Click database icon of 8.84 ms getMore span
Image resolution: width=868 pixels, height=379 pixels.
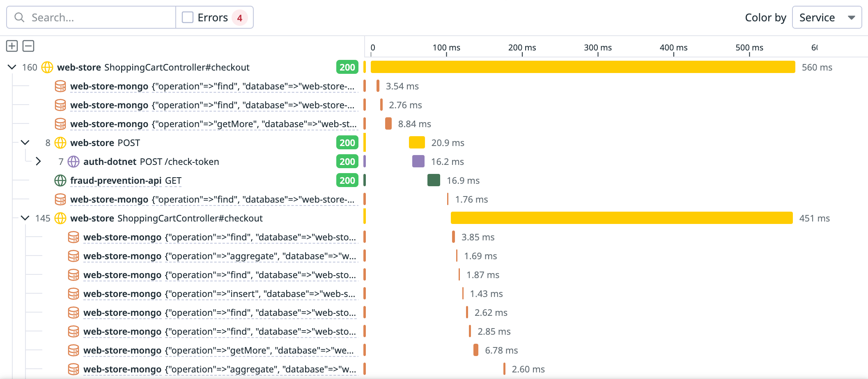(60, 124)
